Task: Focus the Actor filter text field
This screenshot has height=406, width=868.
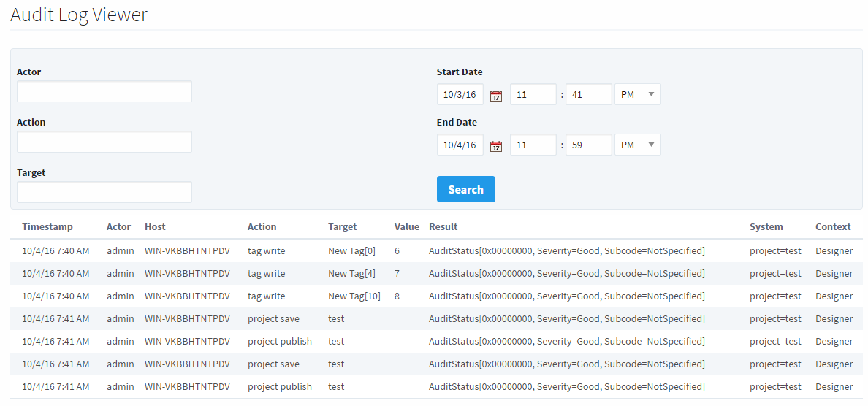Action: click(x=104, y=91)
